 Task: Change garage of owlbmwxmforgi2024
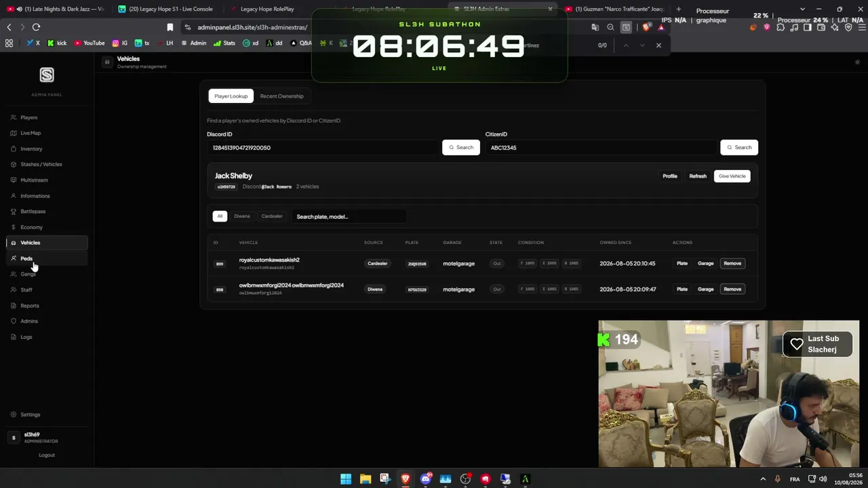tap(706, 289)
